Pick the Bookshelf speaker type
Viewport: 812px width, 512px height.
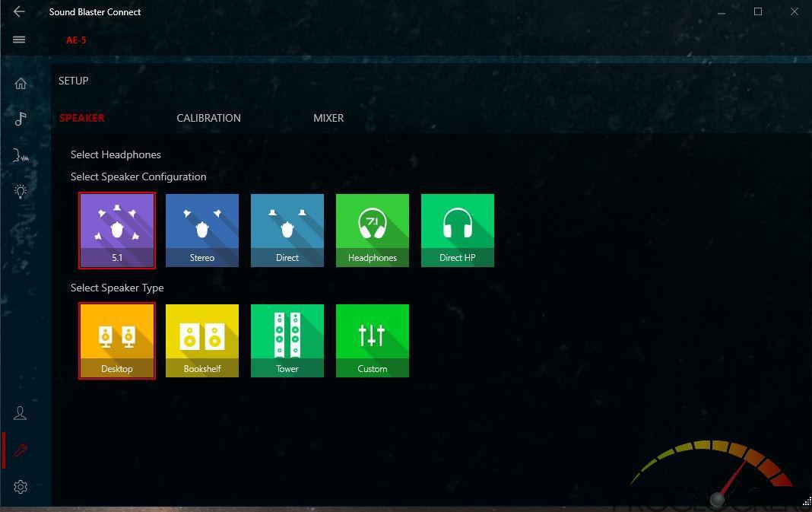click(x=202, y=341)
